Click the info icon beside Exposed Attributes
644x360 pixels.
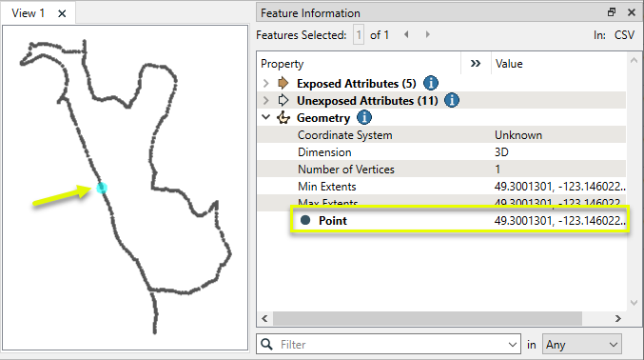click(x=430, y=83)
